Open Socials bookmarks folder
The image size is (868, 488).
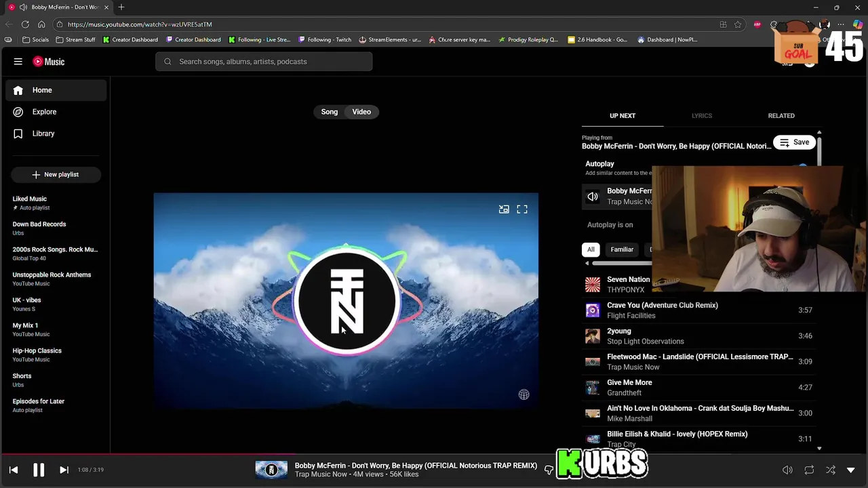[x=35, y=39]
